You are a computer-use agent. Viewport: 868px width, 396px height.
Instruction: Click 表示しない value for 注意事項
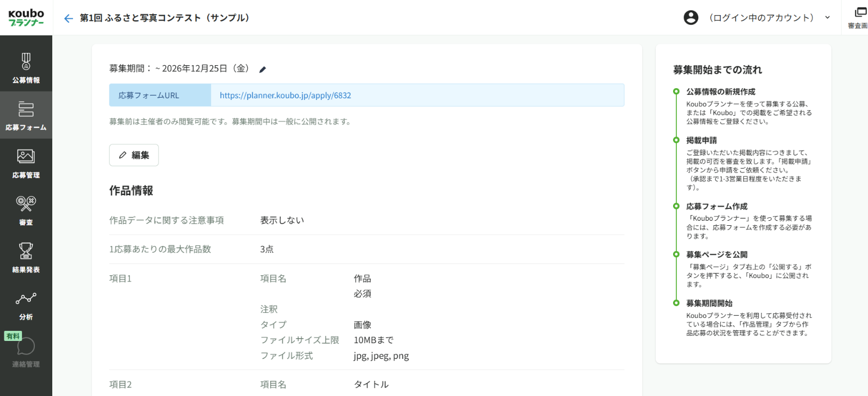point(282,220)
